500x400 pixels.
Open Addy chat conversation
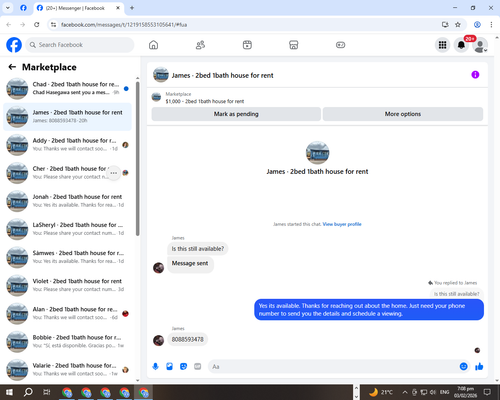pos(68,145)
